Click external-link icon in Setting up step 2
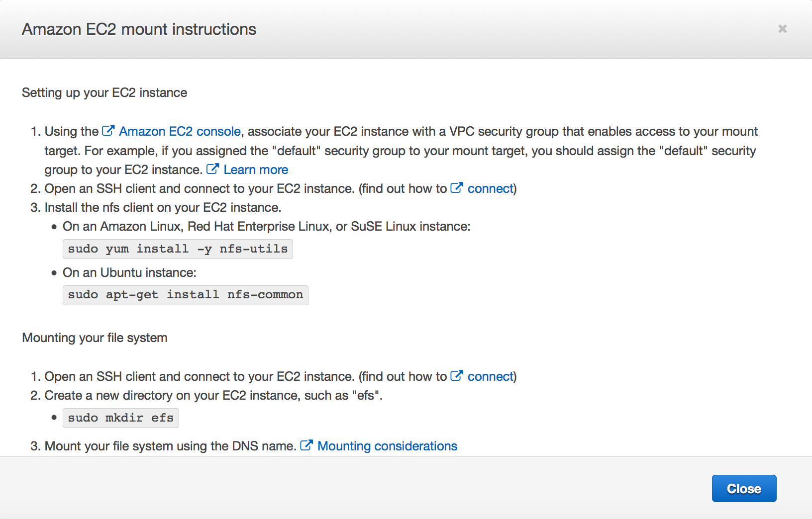The image size is (812, 519). pyautogui.click(x=456, y=188)
